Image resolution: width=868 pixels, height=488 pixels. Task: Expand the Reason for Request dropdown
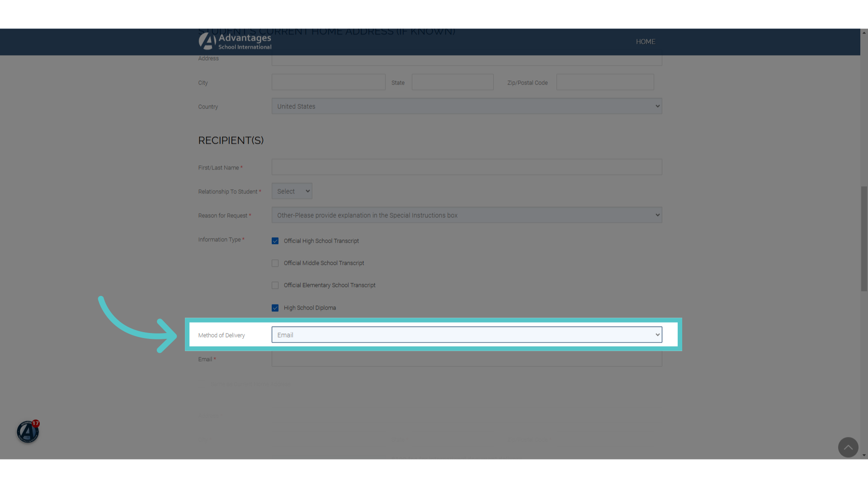tap(467, 215)
